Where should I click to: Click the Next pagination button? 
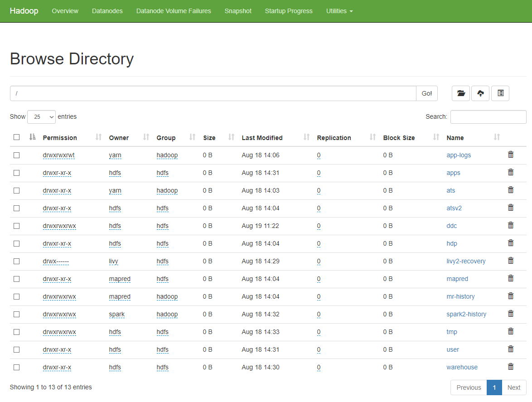(513, 387)
